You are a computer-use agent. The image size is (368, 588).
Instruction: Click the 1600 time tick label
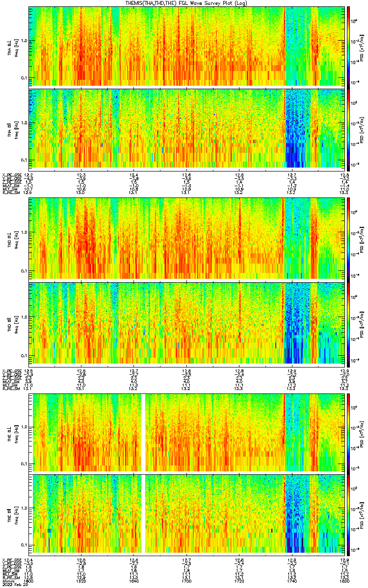(29, 581)
